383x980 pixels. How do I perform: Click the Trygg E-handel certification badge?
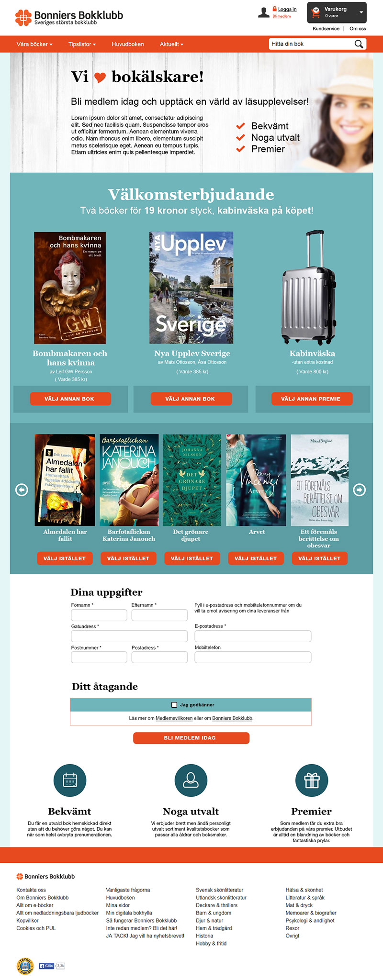[25, 966]
